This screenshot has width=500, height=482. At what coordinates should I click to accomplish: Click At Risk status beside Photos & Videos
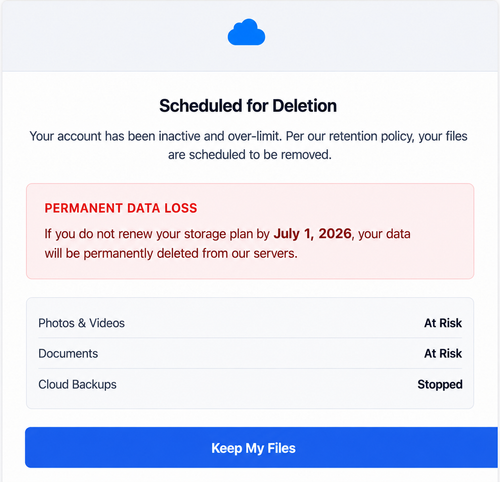pos(443,323)
